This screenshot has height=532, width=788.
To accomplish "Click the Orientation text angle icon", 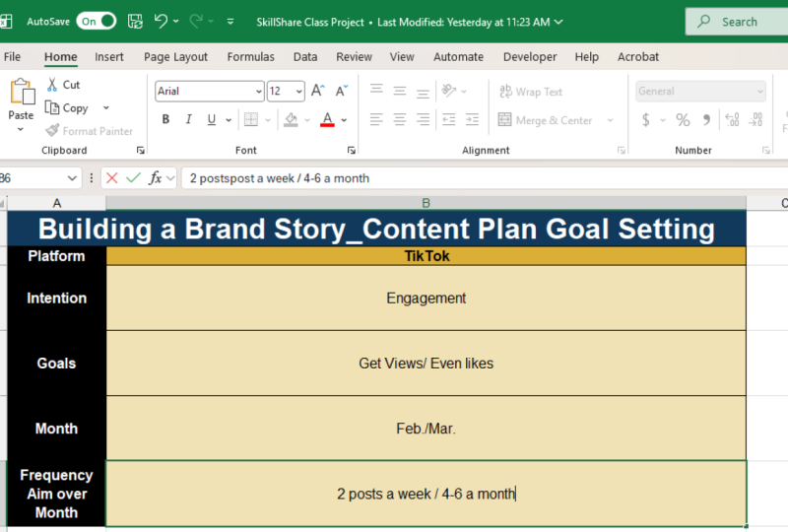I will pyautogui.click(x=448, y=91).
